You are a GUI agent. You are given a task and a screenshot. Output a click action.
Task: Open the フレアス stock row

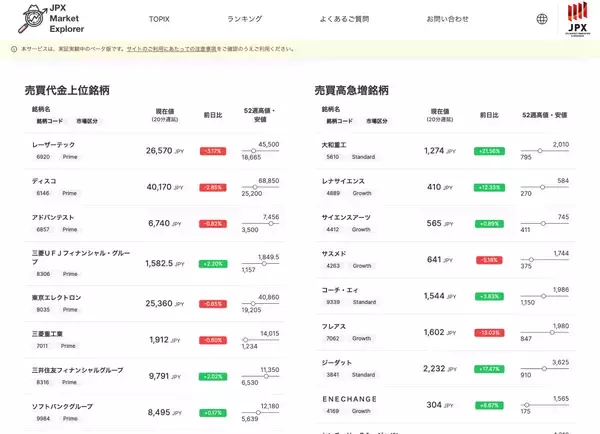click(446, 333)
